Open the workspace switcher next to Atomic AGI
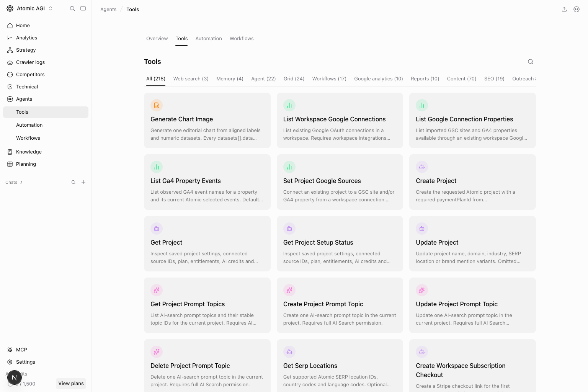This screenshot has width=588, height=392. click(51, 8)
